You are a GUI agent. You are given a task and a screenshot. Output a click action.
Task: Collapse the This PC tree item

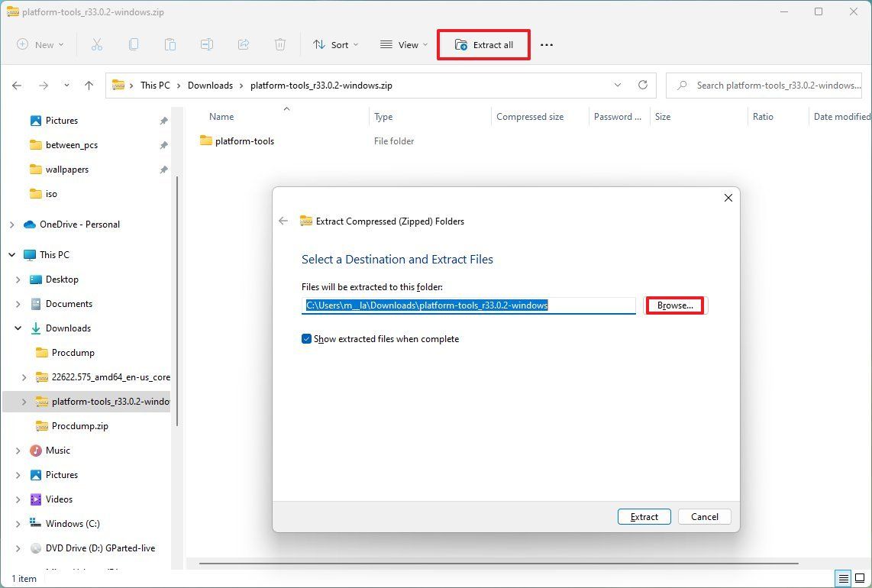[x=11, y=254]
